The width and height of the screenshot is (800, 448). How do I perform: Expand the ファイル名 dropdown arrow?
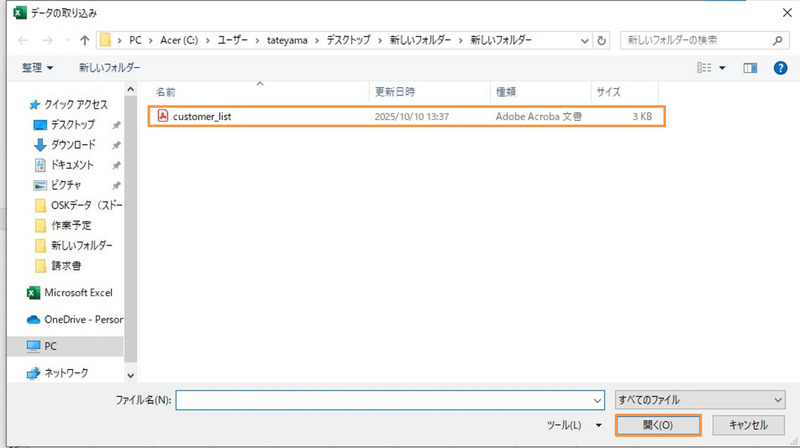(597, 401)
